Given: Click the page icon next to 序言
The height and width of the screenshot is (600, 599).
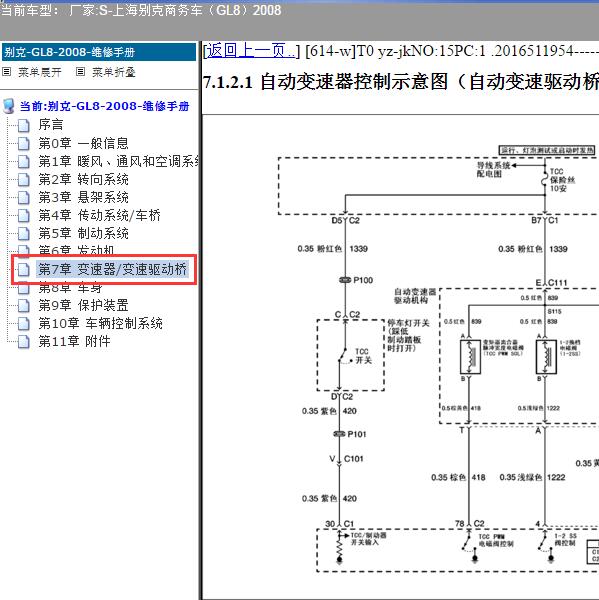Looking at the screenshot, I should point(24,126).
